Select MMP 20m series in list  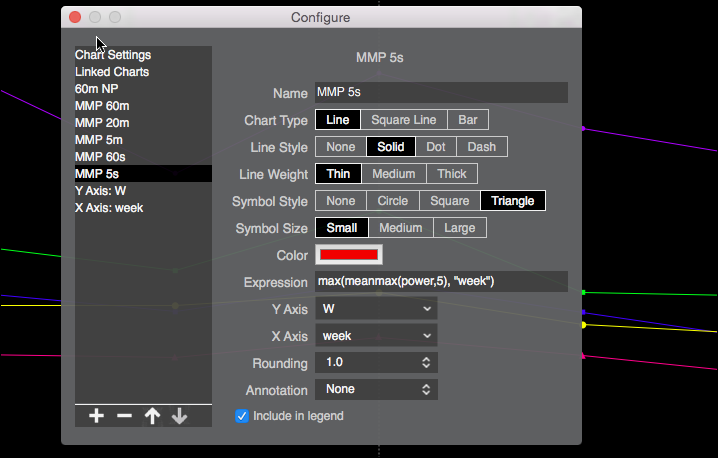(x=143, y=123)
